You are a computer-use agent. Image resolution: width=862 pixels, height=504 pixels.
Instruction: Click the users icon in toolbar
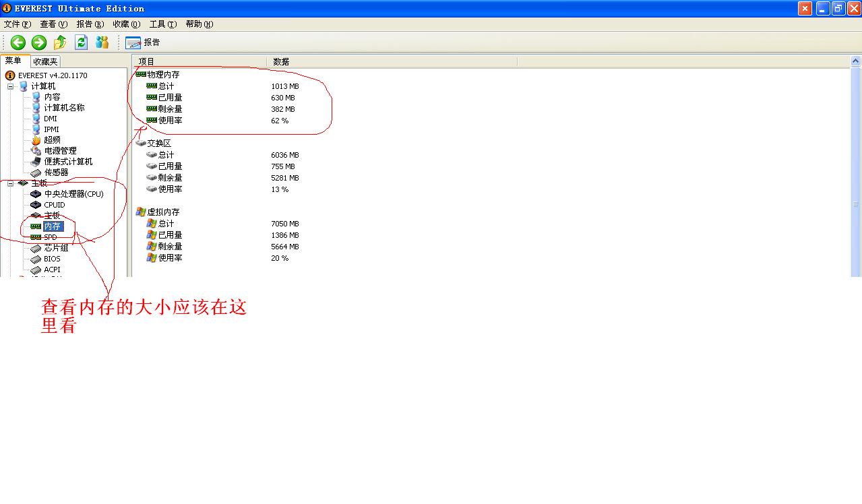(102, 42)
